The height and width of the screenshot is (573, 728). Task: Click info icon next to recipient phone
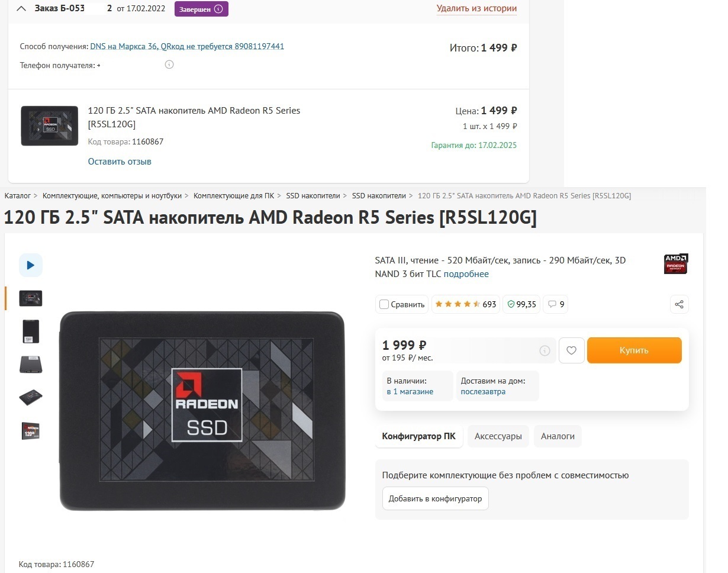point(169,65)
